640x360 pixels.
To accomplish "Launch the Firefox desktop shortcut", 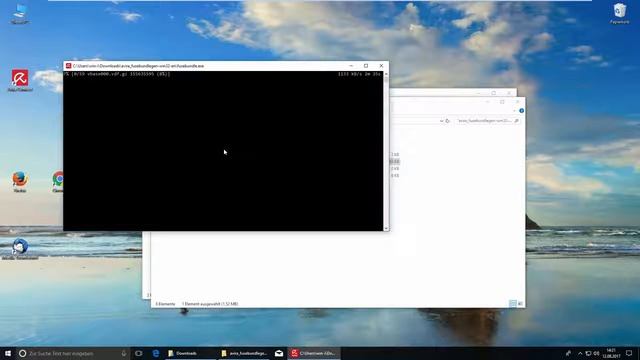I will click(x=20, y=182).
